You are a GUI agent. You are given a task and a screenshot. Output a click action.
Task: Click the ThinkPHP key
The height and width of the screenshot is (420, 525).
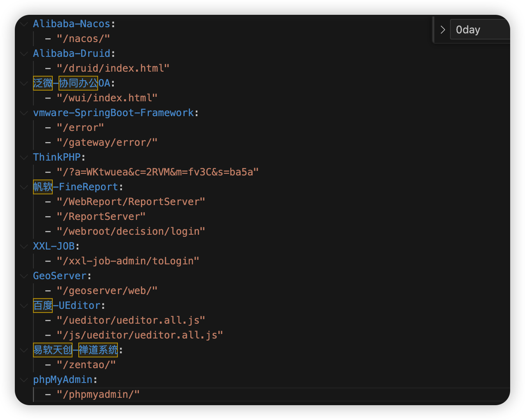[x=57, y=157]
